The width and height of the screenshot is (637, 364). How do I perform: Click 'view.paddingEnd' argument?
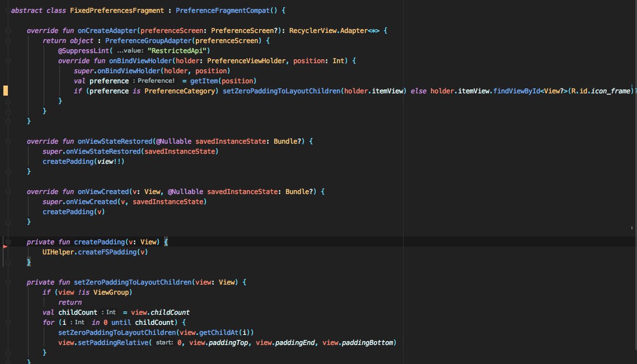pyautogui.click(x=285, y=343)
